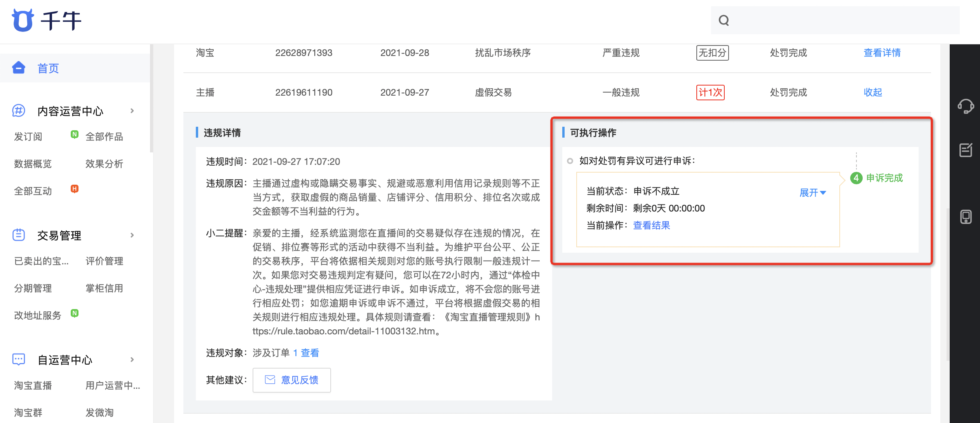The width and height of the screenshot is (980, 423).
Task: Open 发微淘 menu item
Action: pyautogui.click(x=99, y=413)
